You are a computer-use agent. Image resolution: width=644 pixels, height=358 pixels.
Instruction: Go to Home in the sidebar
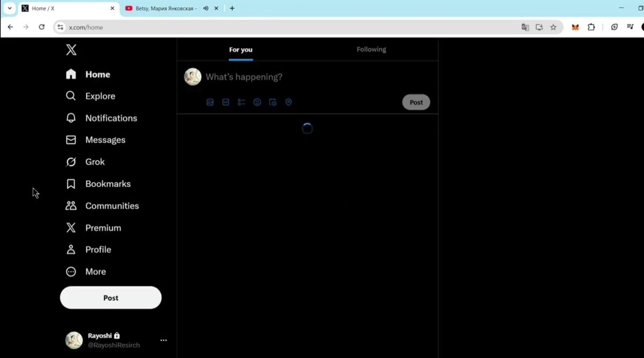[x=88, y=74]
